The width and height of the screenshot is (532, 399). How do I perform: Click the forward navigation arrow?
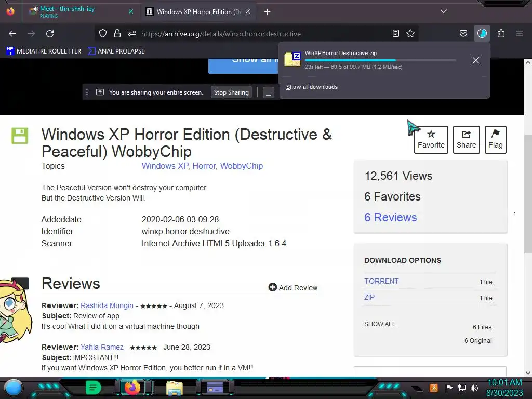tap(31, 34)
